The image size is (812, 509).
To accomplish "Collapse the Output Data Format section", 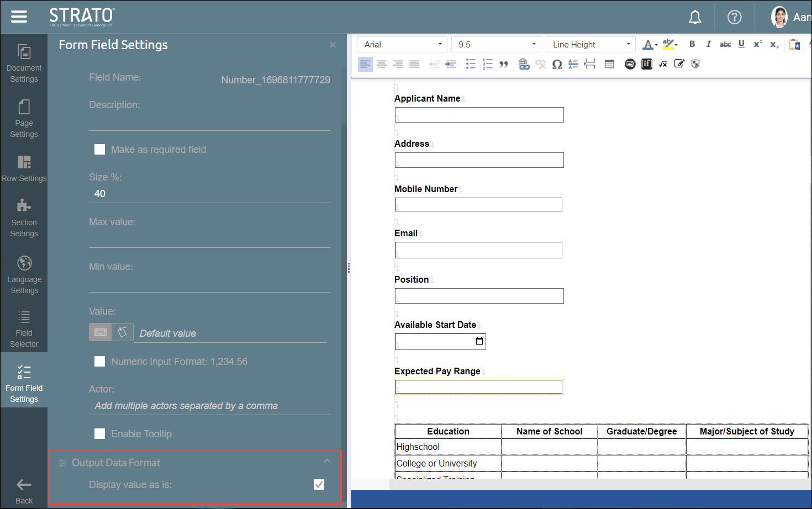I will click(327, 461).
